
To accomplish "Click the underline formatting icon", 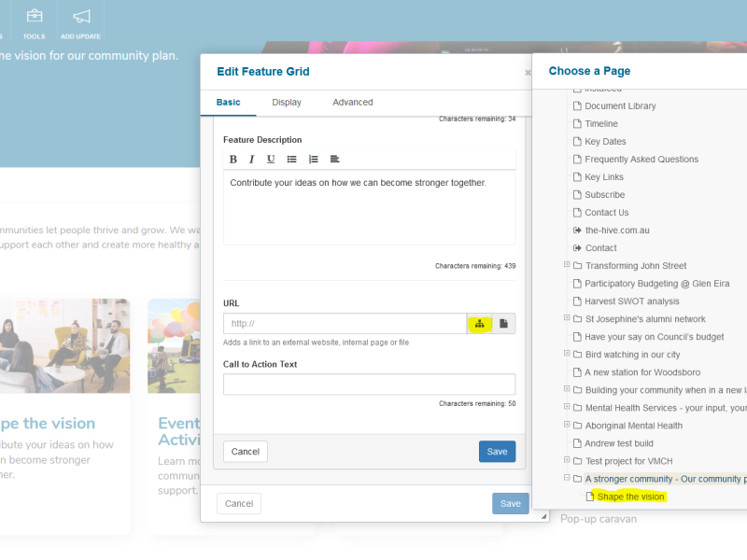I will click(x=271, y=160).
